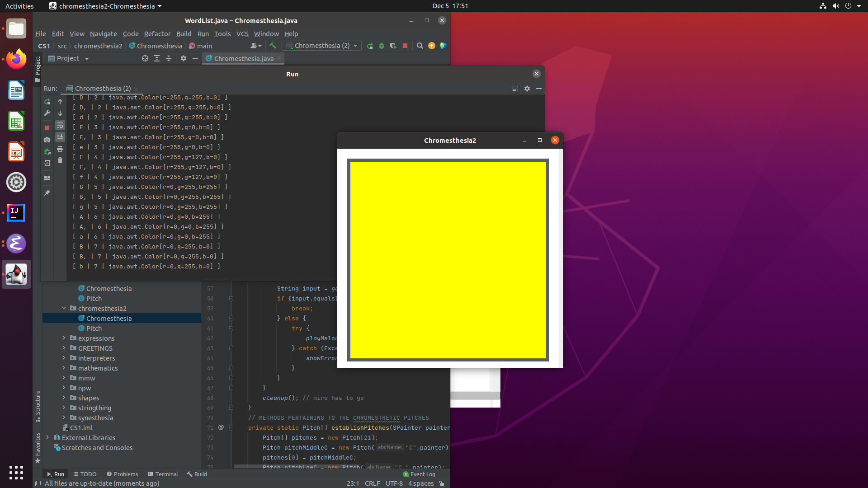The height and width of the screenshot is (488, 868).
Task: Run with coverage from main toolbar
Action: (x=393, y=46)
